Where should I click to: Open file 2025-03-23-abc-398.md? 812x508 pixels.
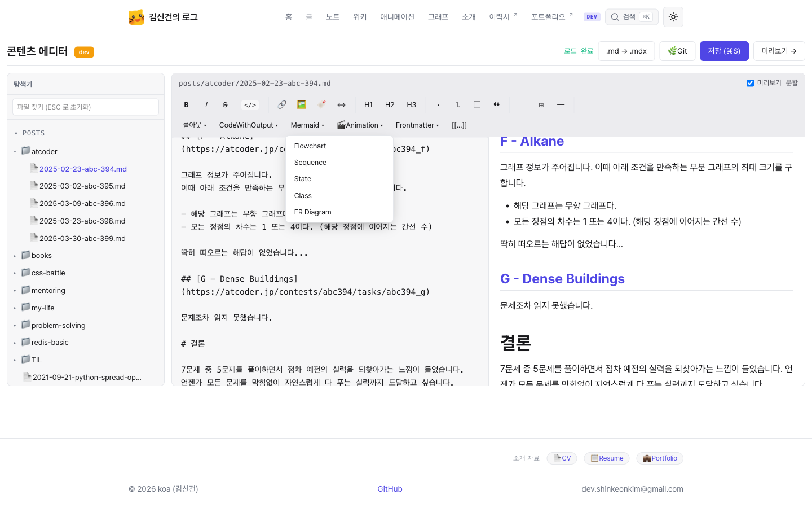tap(82, 221)
